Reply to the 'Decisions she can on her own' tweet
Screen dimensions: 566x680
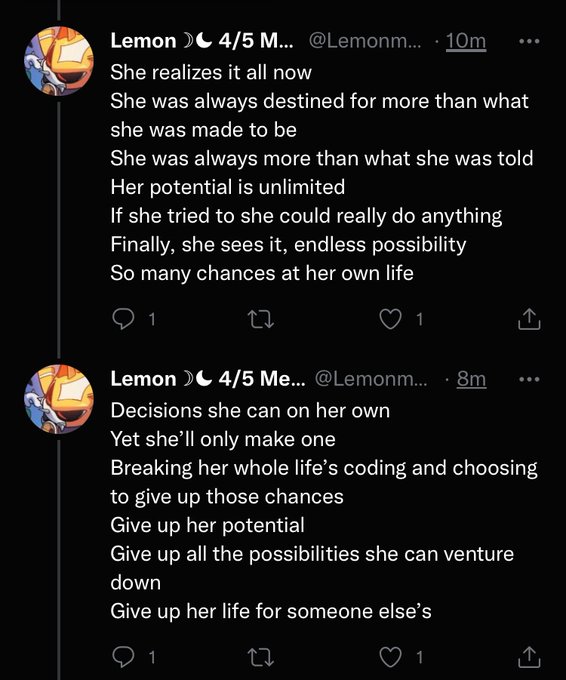(x=123, y=657)
